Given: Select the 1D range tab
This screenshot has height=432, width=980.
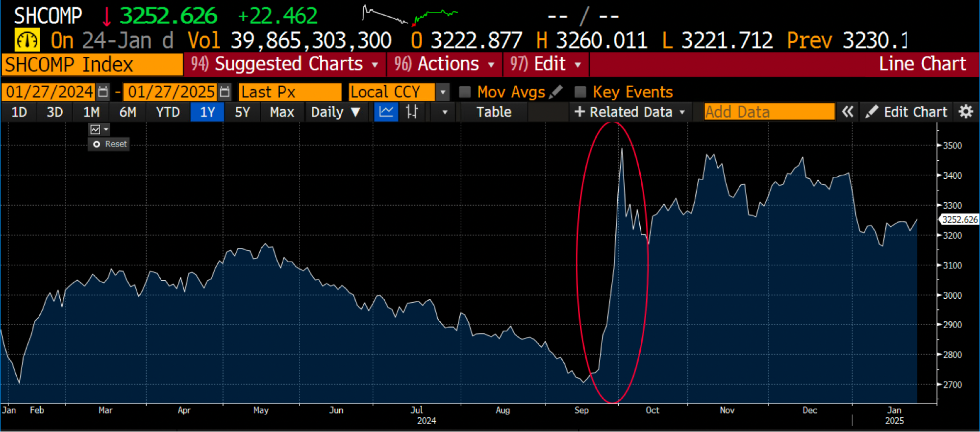Looking at the screenshot, I should pyautogui.click(x=19, y=112).
